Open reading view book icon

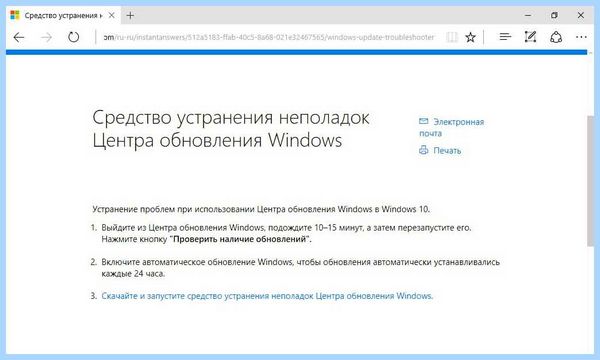(452, 37)
